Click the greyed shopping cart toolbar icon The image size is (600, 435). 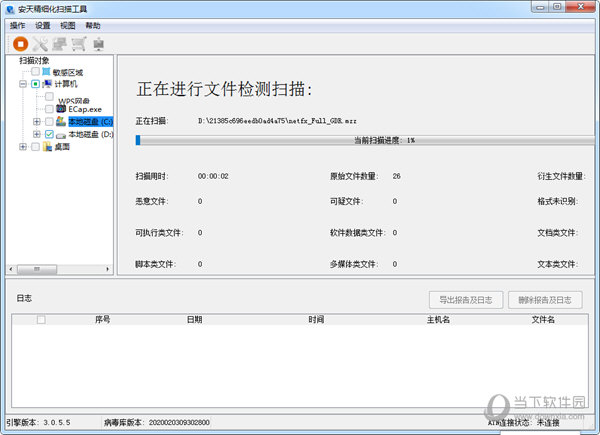pos(79,44)
